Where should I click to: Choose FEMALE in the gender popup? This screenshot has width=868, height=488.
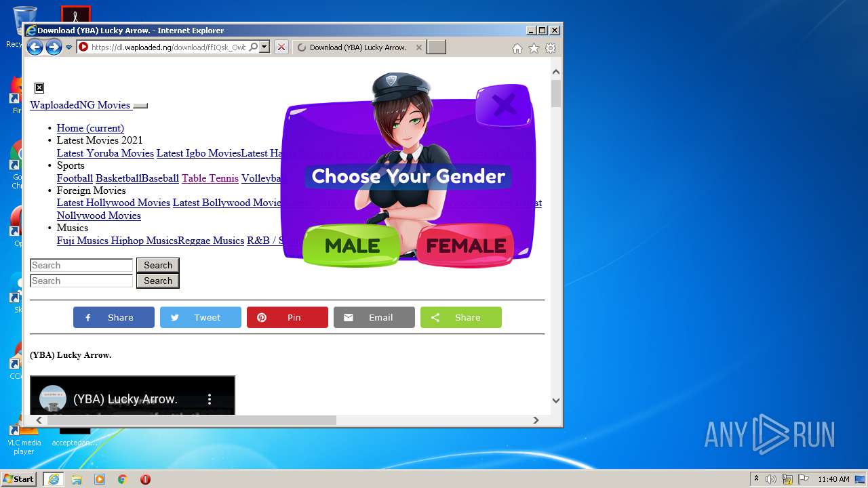(466, 245)
